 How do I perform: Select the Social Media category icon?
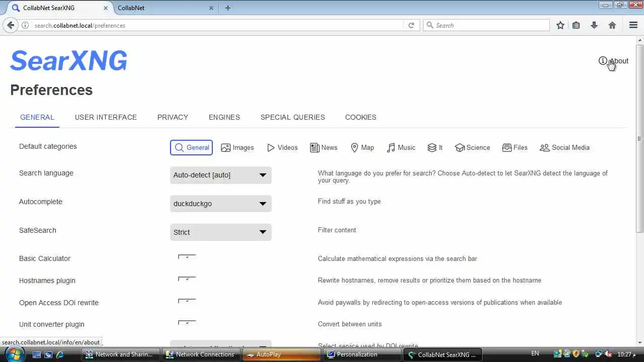point(544,148)
